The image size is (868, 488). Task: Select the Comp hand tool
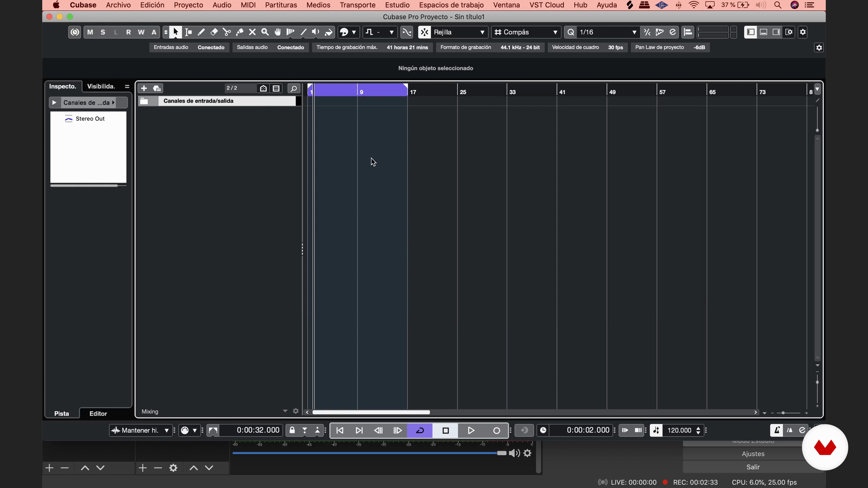click(x=278, y=32)
